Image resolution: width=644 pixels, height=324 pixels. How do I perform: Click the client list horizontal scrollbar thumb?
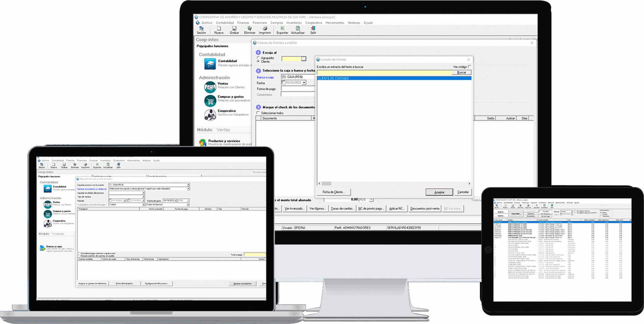click(x=326, y=183)
